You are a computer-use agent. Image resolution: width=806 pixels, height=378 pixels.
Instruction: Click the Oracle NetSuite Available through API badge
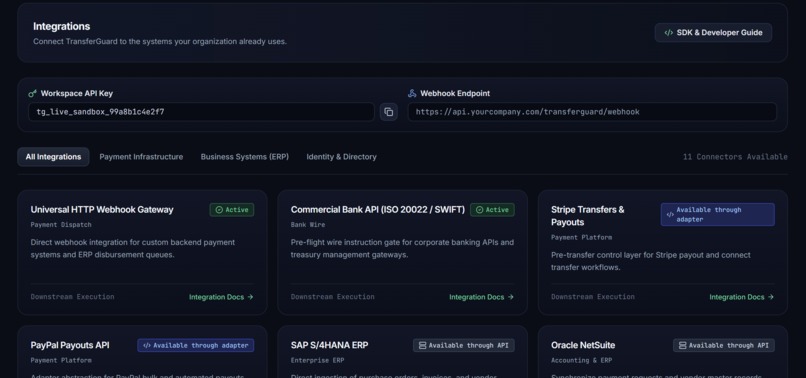tap(724, 346)
